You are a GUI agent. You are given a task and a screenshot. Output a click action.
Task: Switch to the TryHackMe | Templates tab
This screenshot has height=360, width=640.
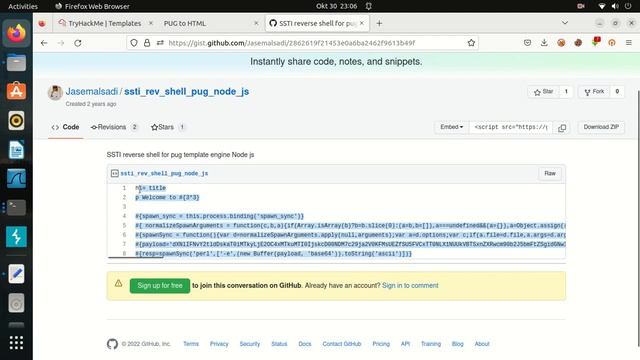pyautogui.click(x=104, y=23)
